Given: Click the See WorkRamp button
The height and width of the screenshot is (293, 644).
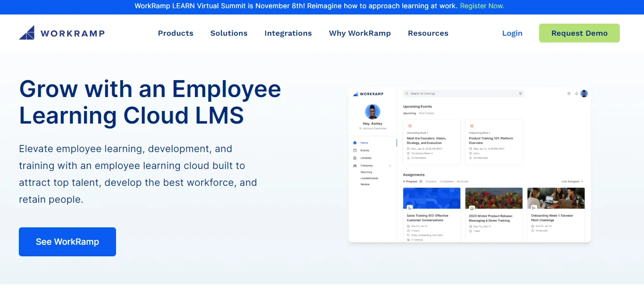Looking at the screenshot, I should point(67,242).
